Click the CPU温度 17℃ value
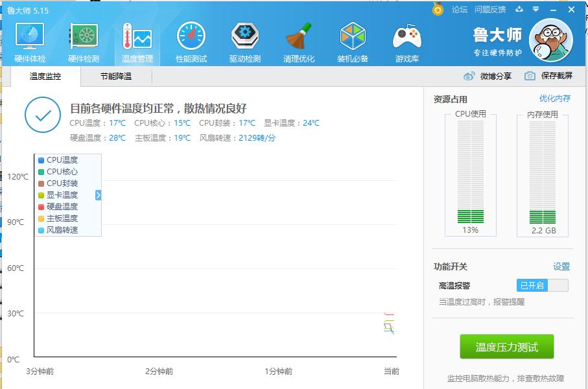The width and height of the screenshot is (588, 389). point(117,123)
